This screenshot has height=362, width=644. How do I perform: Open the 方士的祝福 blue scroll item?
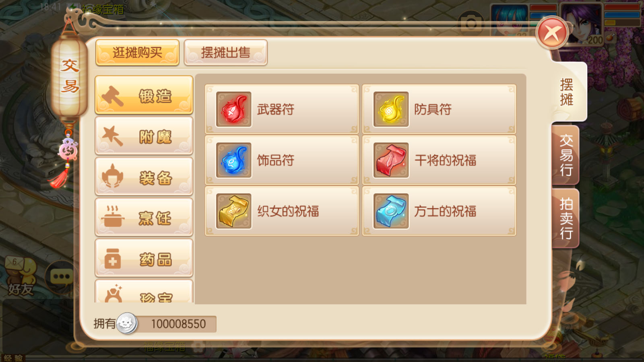[439, 211]
